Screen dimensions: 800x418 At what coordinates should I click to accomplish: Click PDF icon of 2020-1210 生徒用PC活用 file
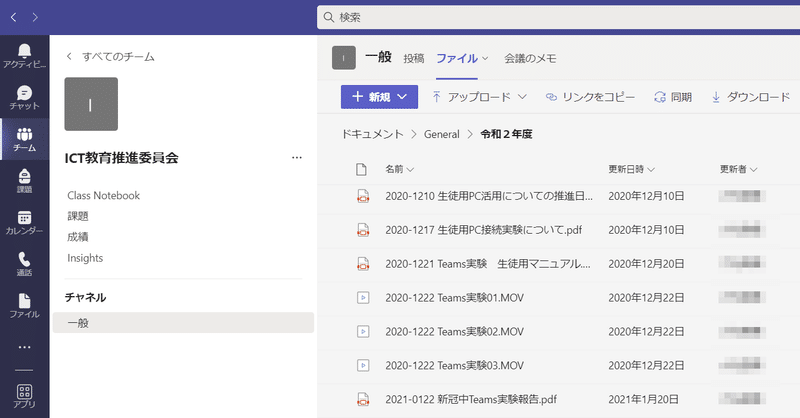pos(363,196)
